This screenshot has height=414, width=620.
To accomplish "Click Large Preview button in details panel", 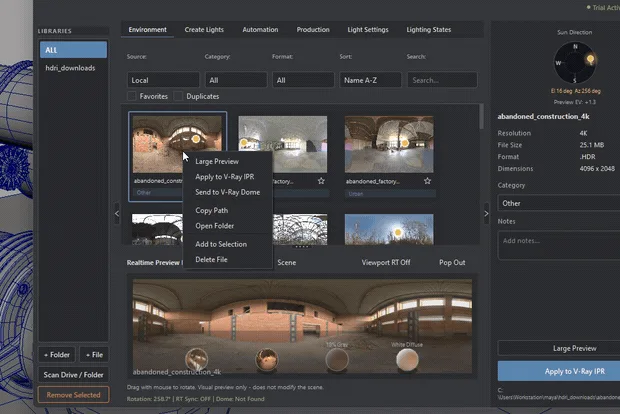I will coord(558,348).
